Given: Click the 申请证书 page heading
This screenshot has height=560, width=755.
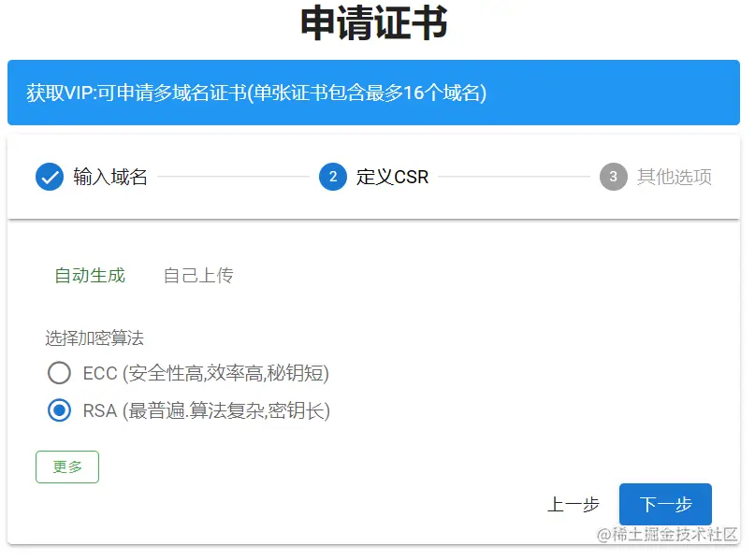Looking at the screenshot, I should (374, 22).
